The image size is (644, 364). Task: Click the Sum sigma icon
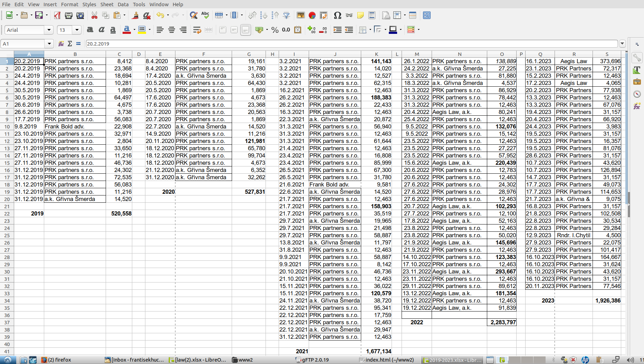point(70,44)
